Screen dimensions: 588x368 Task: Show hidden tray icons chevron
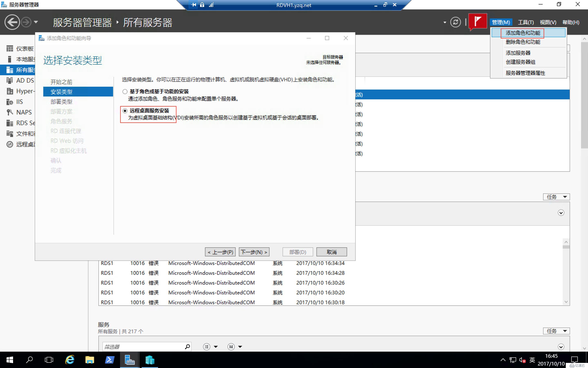coord(503,360)
